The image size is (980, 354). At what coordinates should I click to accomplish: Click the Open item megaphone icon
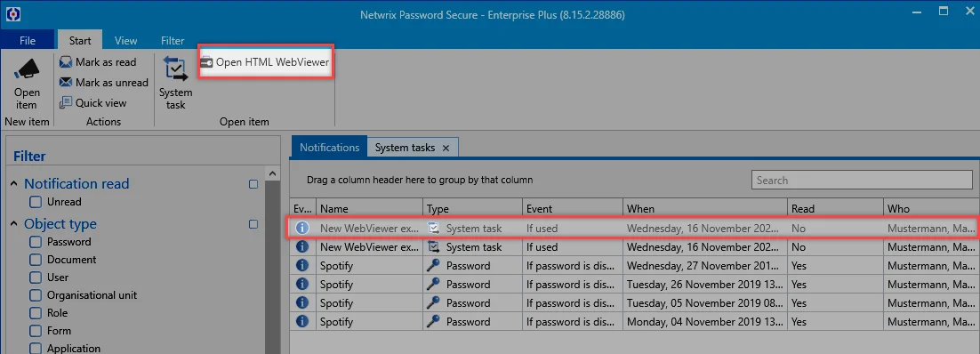pyautogui.click(x=27, y=68)
